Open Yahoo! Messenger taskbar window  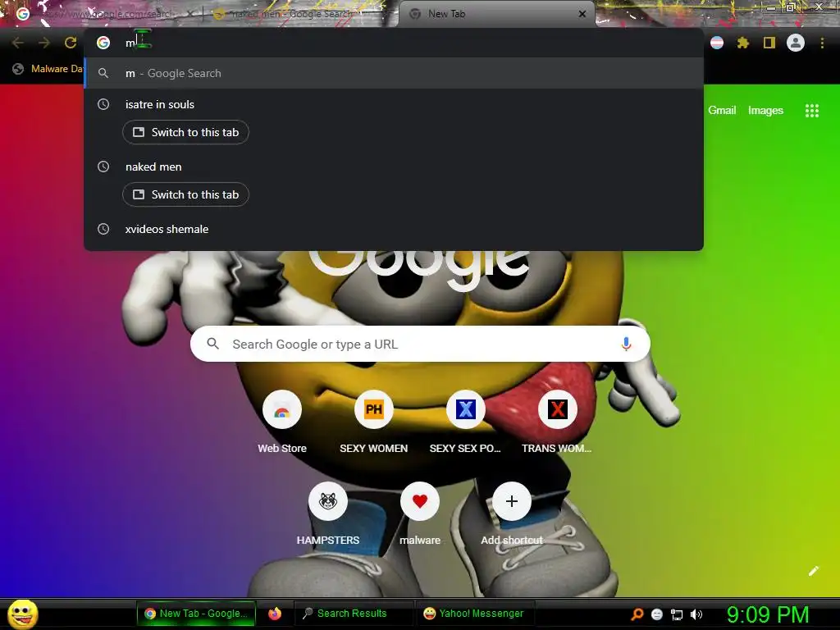(473, 614)
